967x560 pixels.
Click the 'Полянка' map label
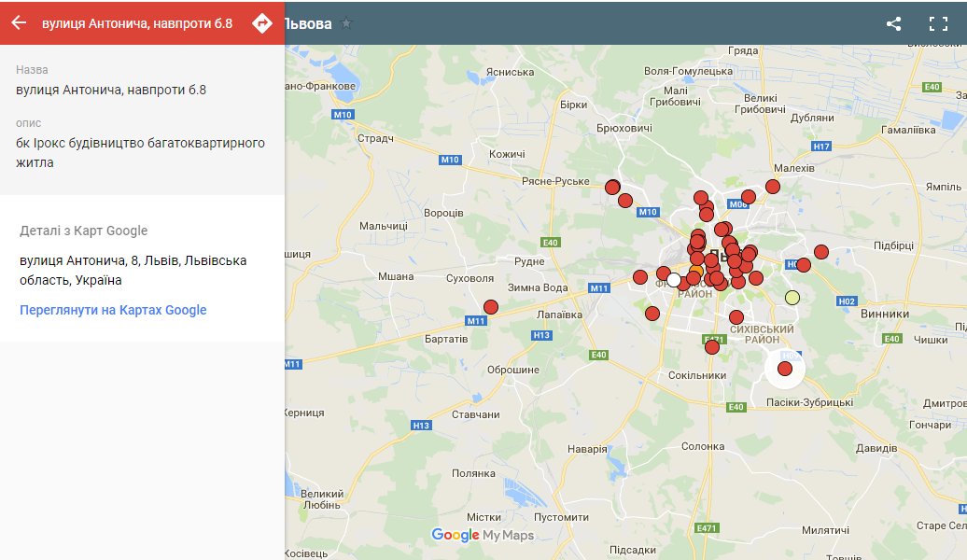point(473,473)
